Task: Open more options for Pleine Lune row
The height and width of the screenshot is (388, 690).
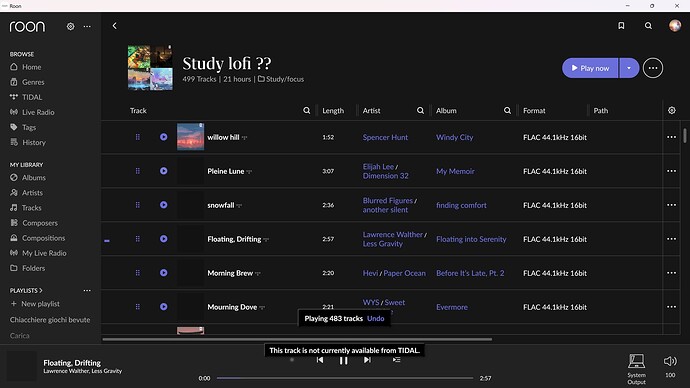Action: pyautogui.click(x=671, y=171)
